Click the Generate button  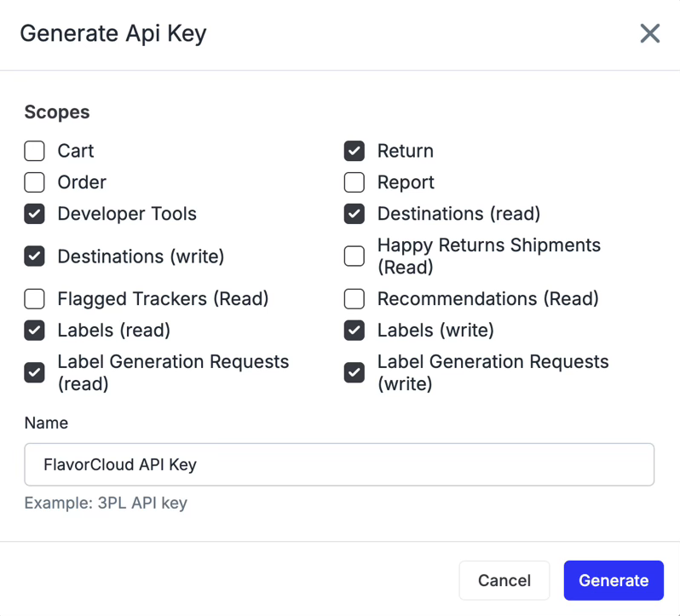[x=614, y=580]
